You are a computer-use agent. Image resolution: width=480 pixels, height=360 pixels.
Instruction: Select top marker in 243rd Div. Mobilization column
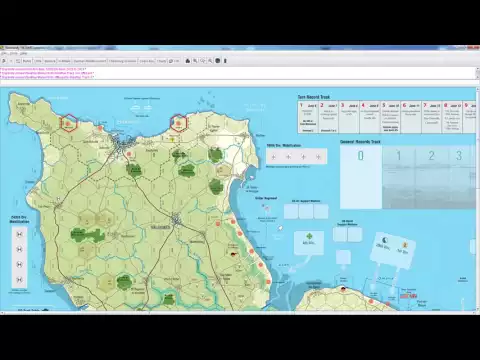(19, 234)
